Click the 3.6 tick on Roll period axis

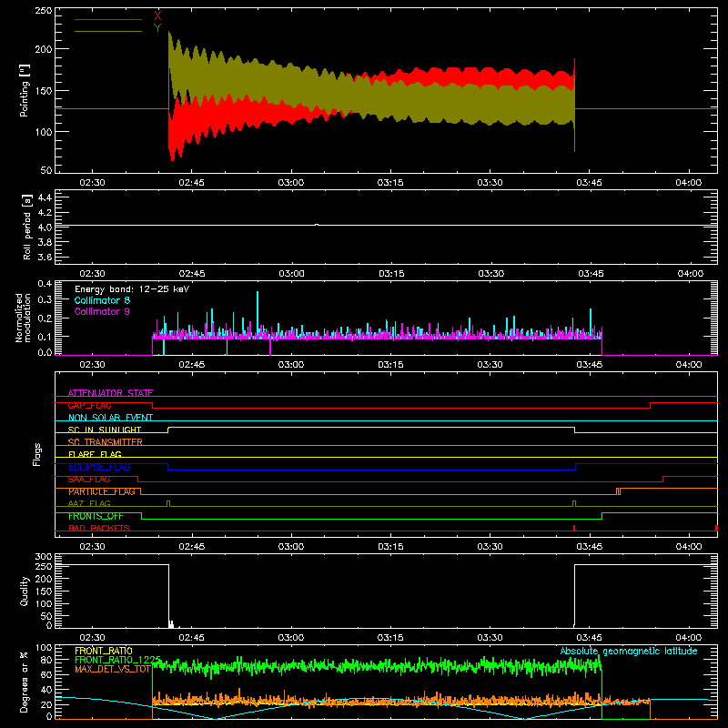[x=45, y=258]
